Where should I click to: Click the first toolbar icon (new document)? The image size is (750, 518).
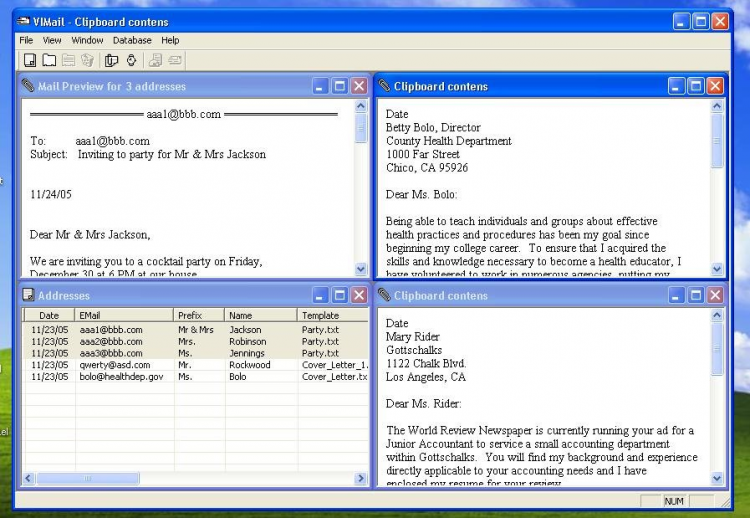(30, 61)
